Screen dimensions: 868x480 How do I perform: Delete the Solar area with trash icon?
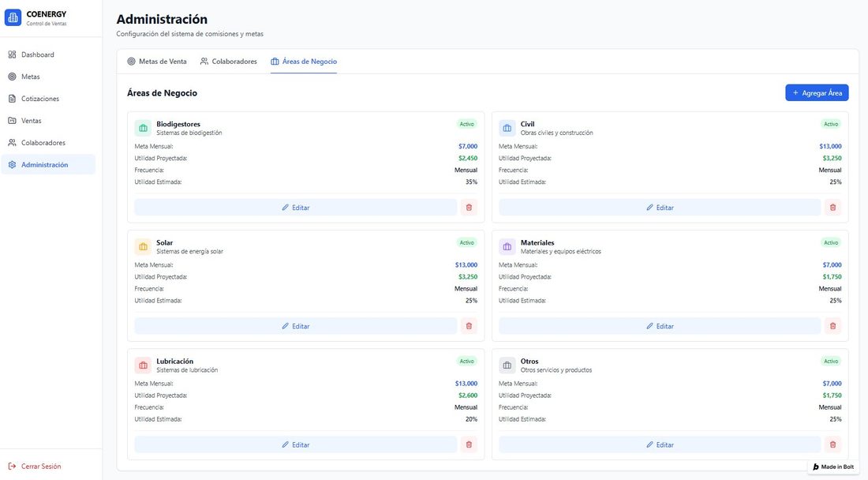pos(469,326)
